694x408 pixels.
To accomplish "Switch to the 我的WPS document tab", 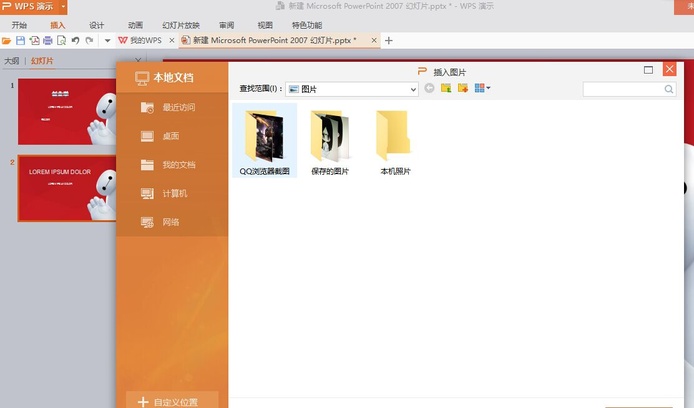I will [x=141, y=40].
